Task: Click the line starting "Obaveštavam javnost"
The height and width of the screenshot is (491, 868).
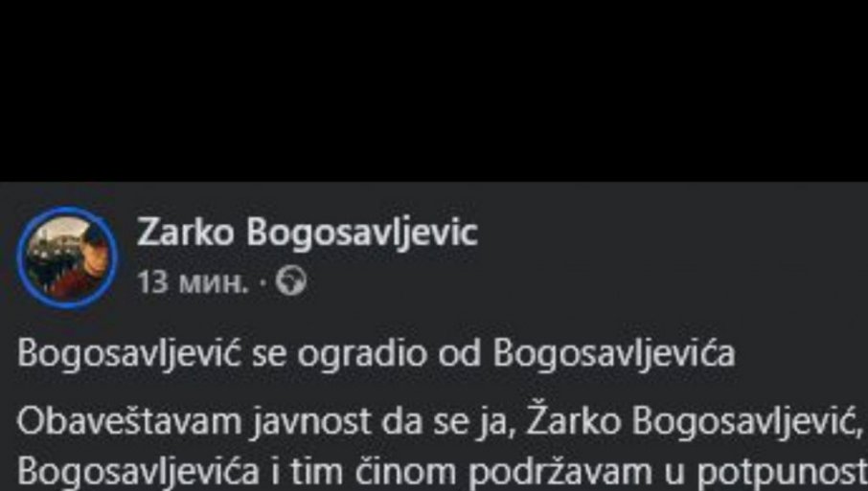Action: pos(442,423)
